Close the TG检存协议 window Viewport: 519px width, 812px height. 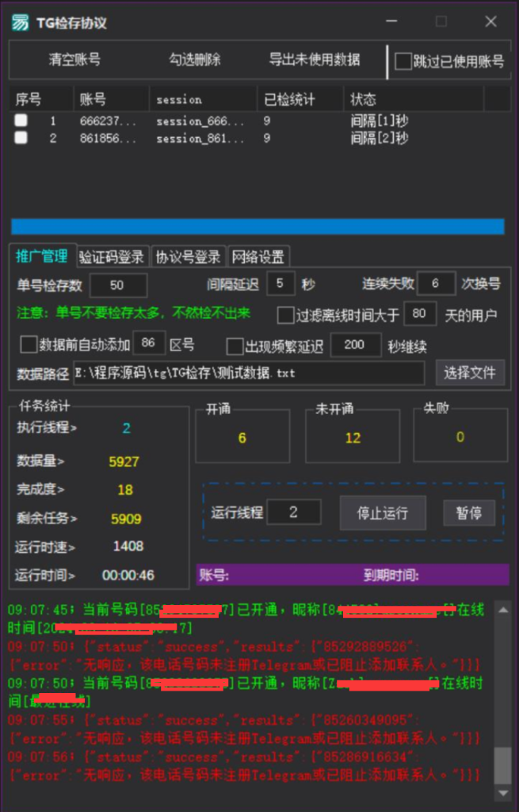pyautogui.click(x=490, y=21)
